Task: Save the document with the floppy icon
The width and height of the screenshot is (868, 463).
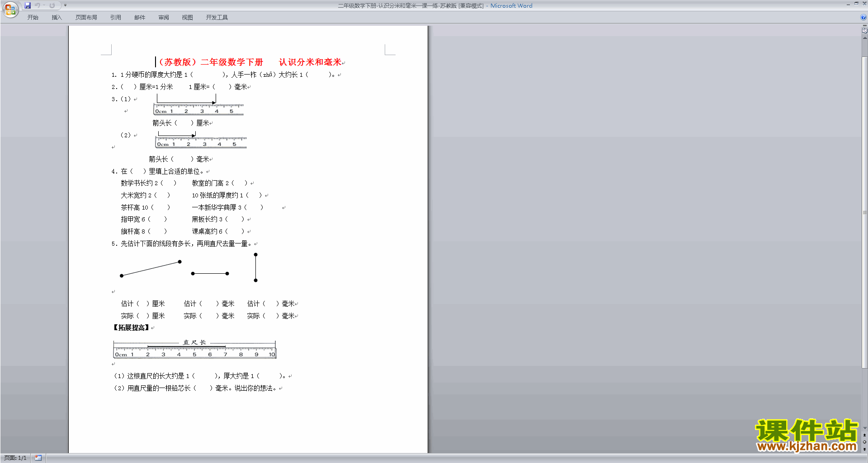Action: (28, 5)
